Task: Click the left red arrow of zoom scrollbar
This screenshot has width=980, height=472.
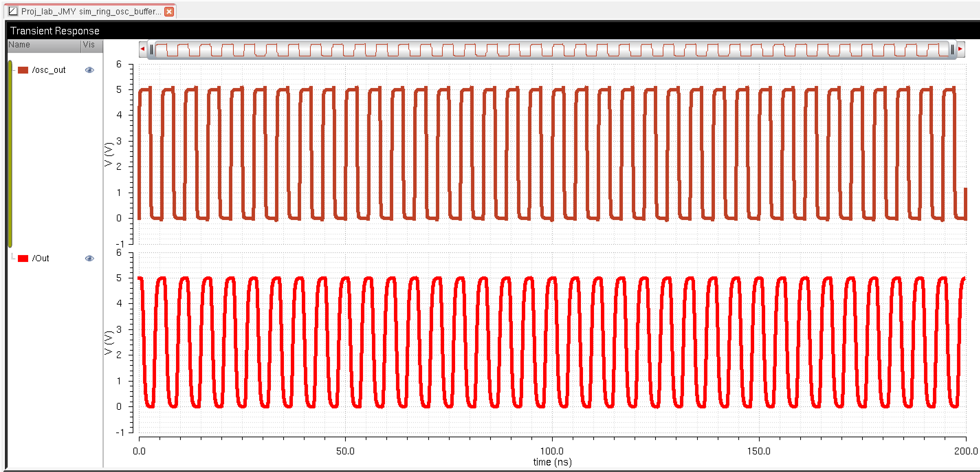Action: coord(143,49)
